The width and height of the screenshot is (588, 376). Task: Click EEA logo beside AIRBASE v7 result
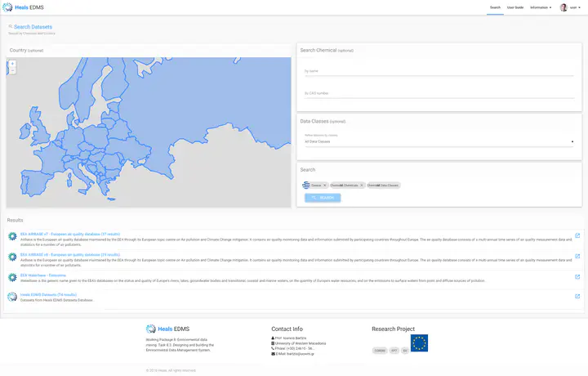pos(12,236)
